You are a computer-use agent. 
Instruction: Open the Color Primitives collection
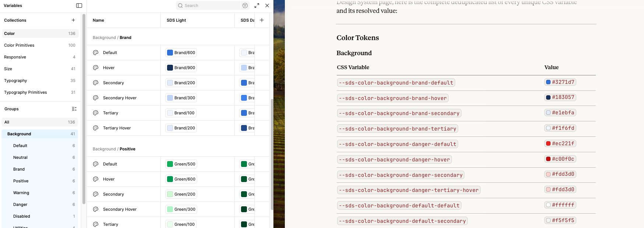pos(40,45)
